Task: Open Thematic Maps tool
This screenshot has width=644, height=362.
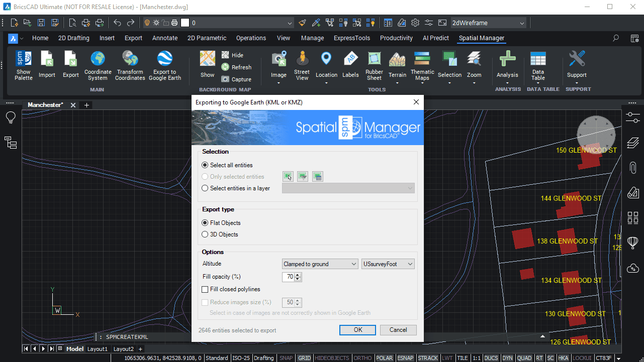Action: click(422, 65)
